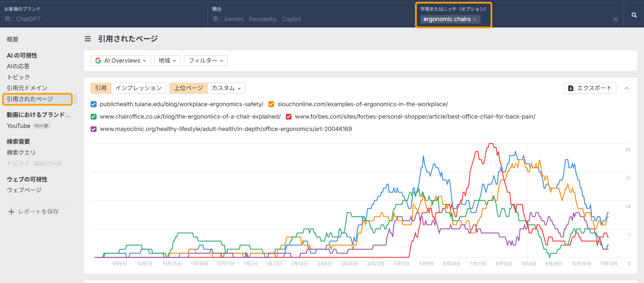Image resolution: width=644 pixels, height=283 pixels.
Task: Disable the www.forbes.com series checkbox
Action: point(288,117)
